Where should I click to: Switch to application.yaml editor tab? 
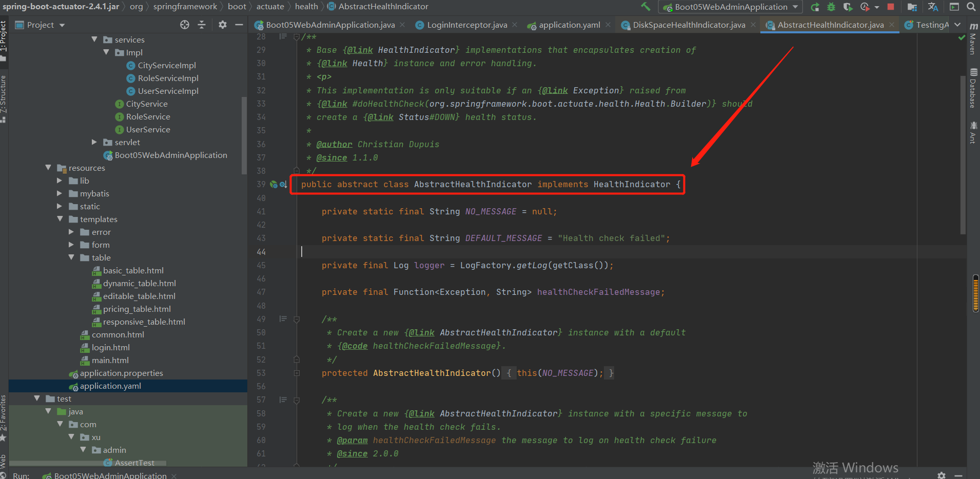tap(570, 25)
